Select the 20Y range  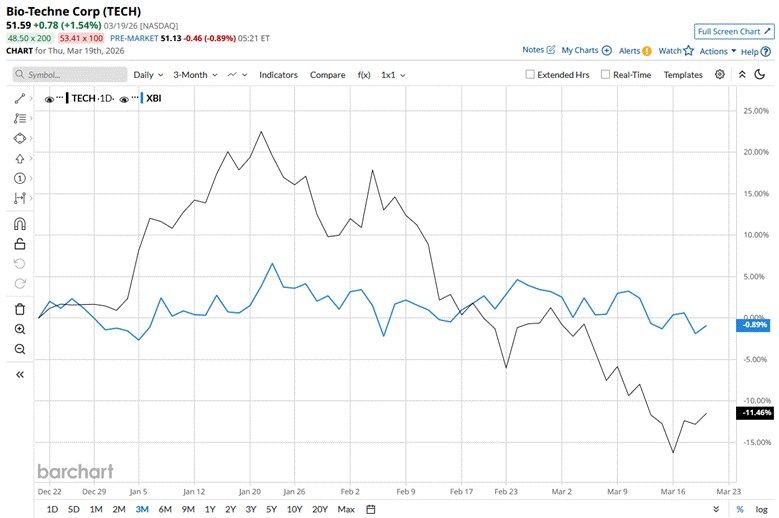[320, 509]
